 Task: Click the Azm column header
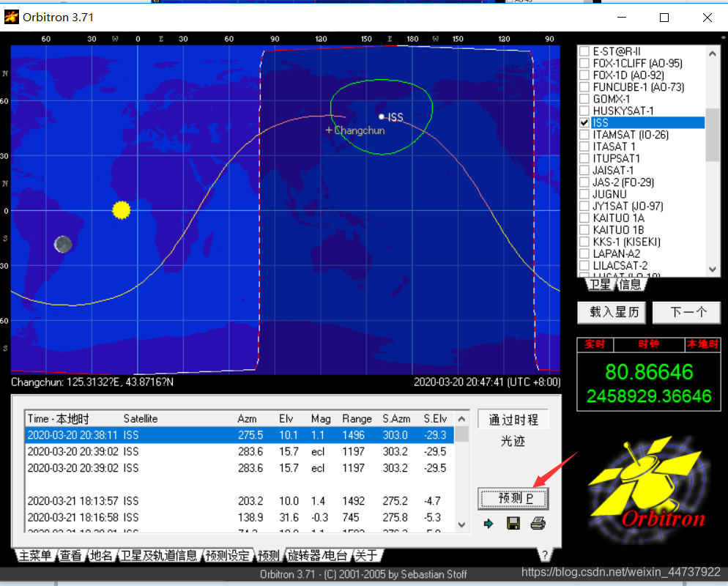247,419
